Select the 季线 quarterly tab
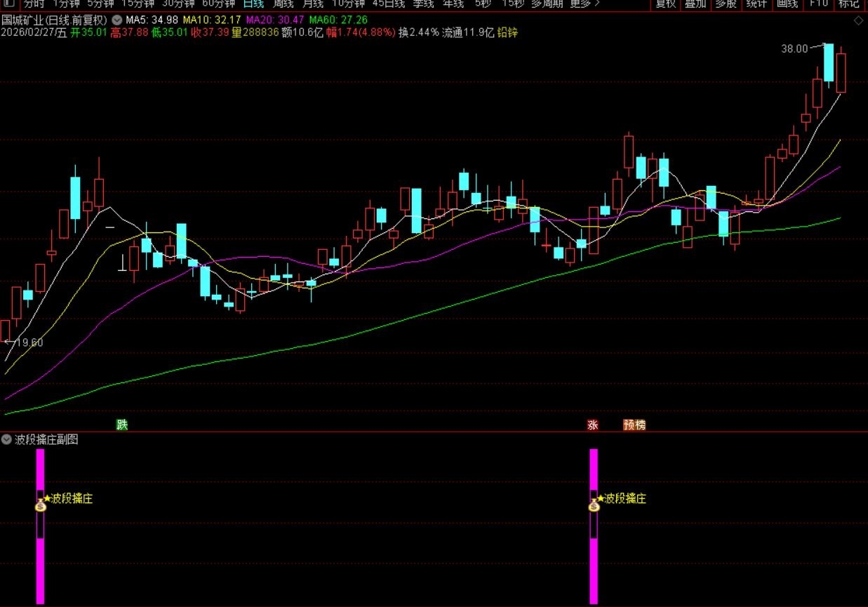868x607 pixels. click(x=423, y=4)
